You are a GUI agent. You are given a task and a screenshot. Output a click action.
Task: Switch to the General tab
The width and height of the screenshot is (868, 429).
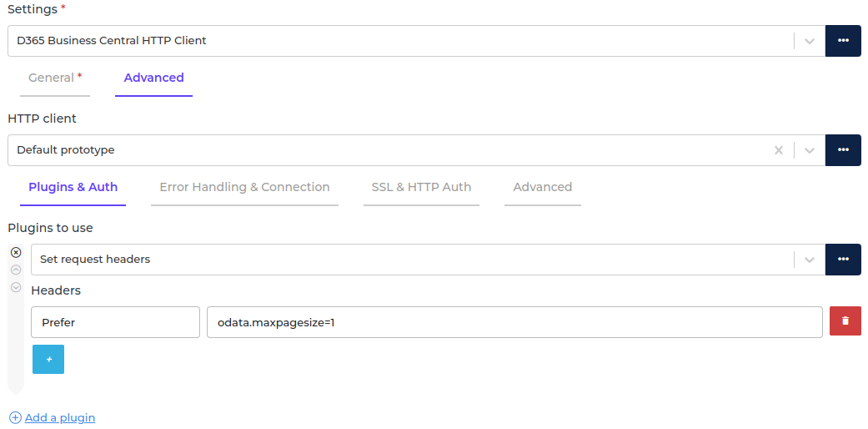tap(54, 78)
